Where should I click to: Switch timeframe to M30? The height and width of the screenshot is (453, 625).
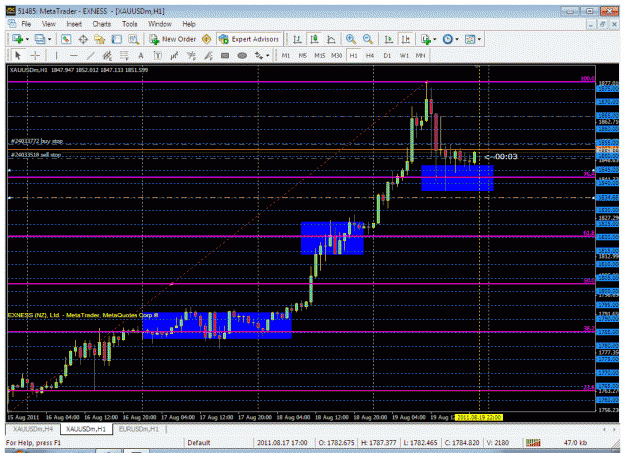337,55
